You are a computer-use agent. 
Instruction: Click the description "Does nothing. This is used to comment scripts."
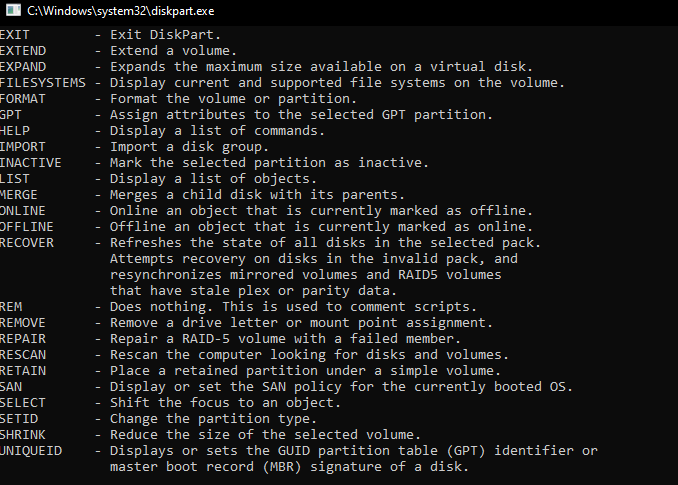point(292,306)
